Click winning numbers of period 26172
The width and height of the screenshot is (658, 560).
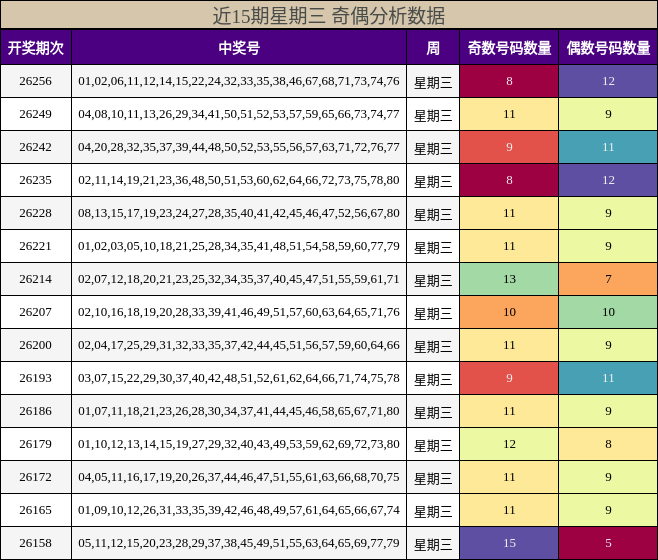point(239,477)
